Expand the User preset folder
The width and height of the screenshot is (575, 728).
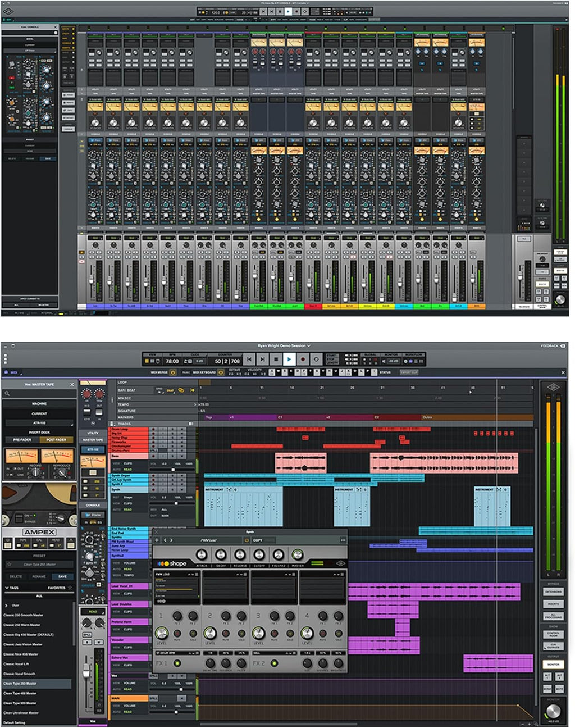[x=6, y=606]
